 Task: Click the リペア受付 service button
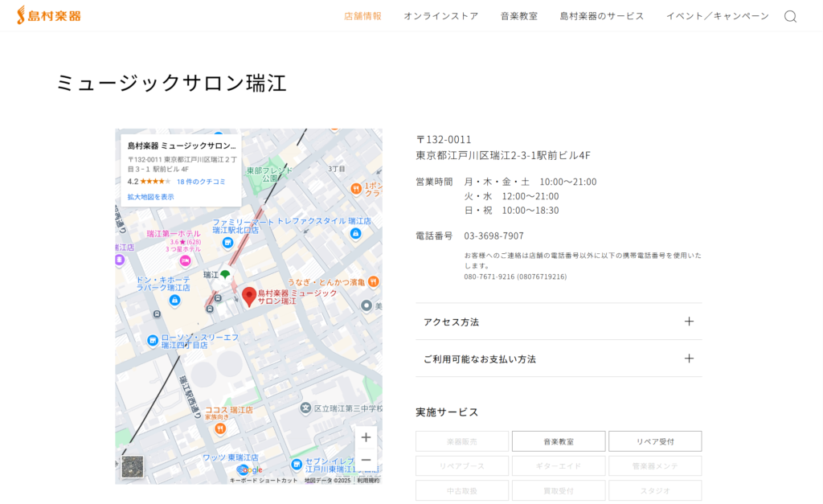click(655, 441)
